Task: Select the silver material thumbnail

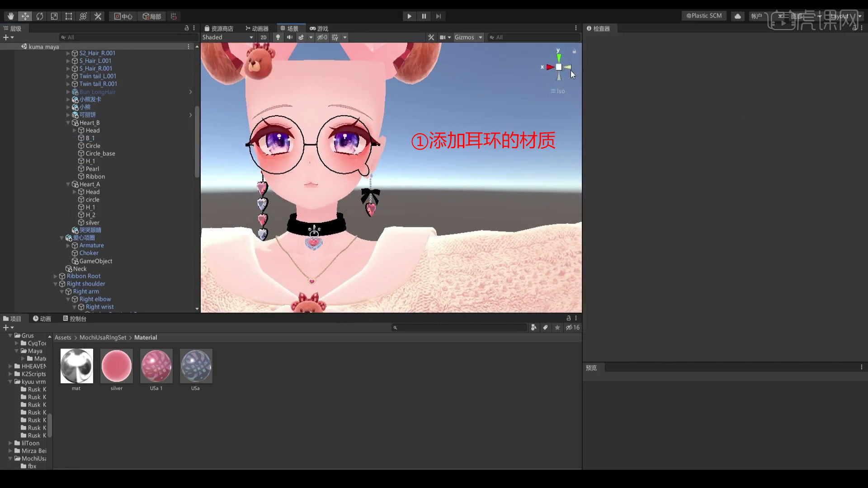Action: pyautogui.click(x=116, y=366)
